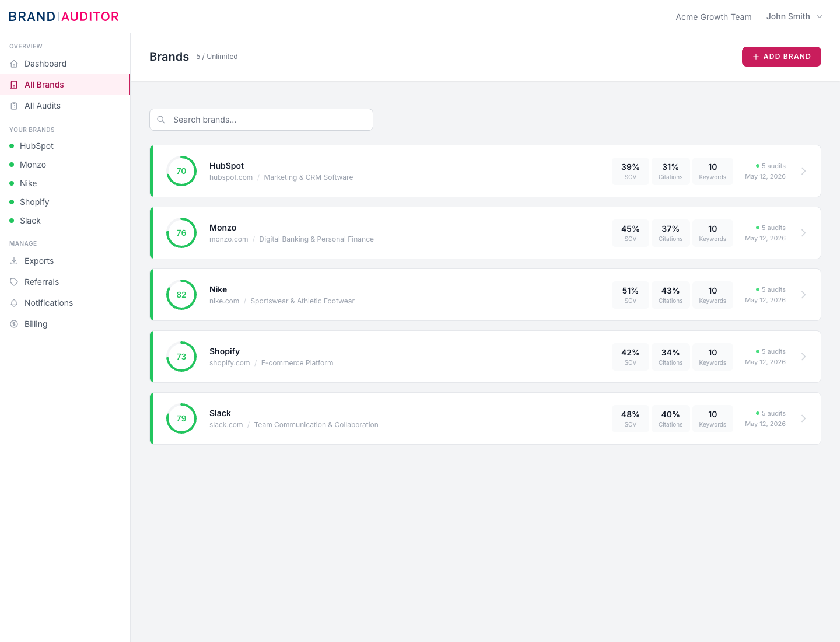This screenshot has height=642, width=840.
Task: Click the All Audits clipboard icon
Action: coord(14,106)
